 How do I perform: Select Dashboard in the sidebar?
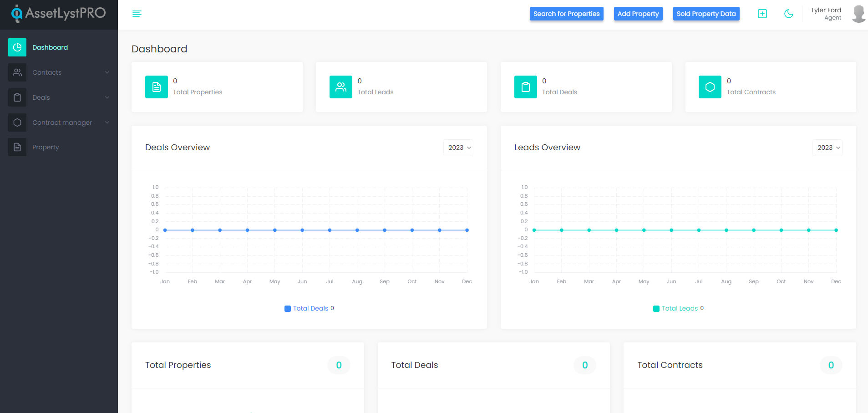(x=50, y=47)
